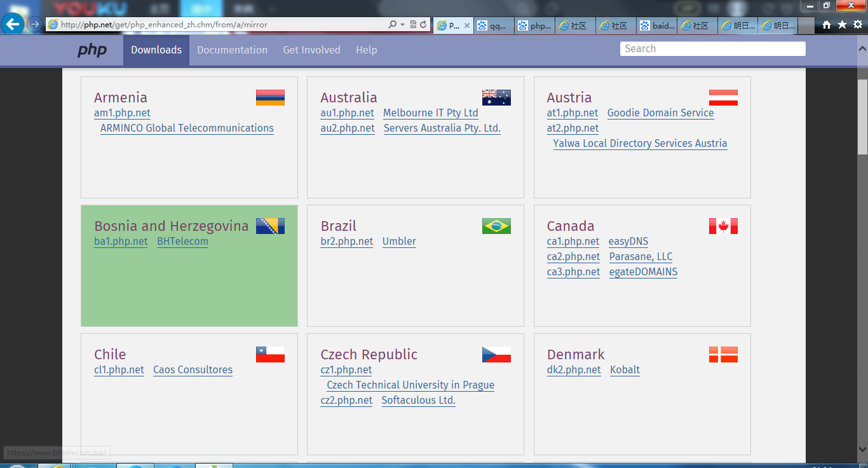Image resolution: width=868 pixels, height=468 pixels.
Task: Open the Get Involved navigation menu item
Action: [312, 50]
